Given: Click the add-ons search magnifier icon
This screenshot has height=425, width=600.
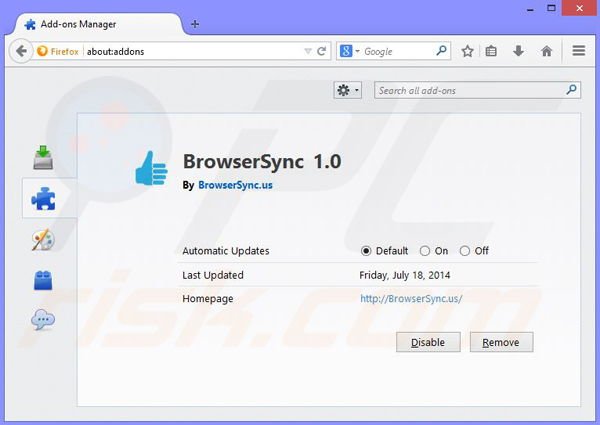Looking at the screenshot, I should 571,90.
